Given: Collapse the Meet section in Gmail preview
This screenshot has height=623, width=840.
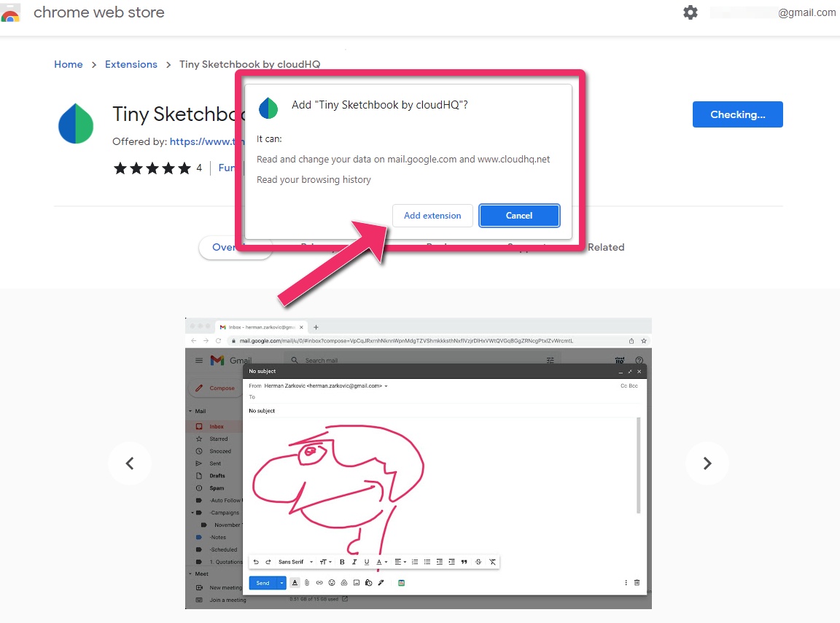Looking at the screenshot, I should [x=190, y=573].
